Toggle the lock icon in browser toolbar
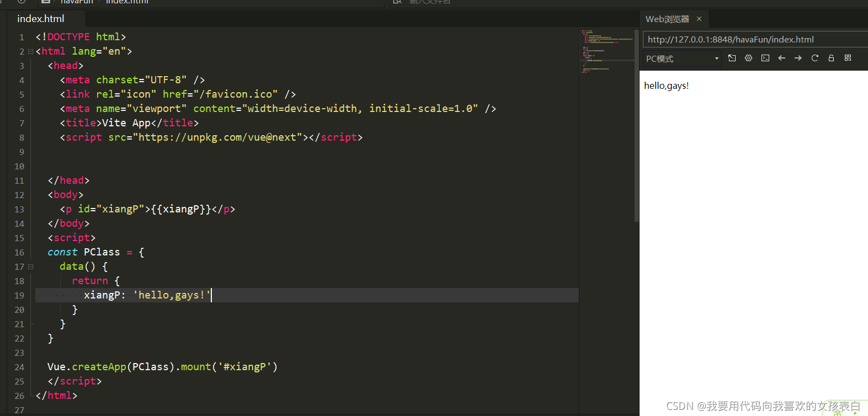 point(831,58)
